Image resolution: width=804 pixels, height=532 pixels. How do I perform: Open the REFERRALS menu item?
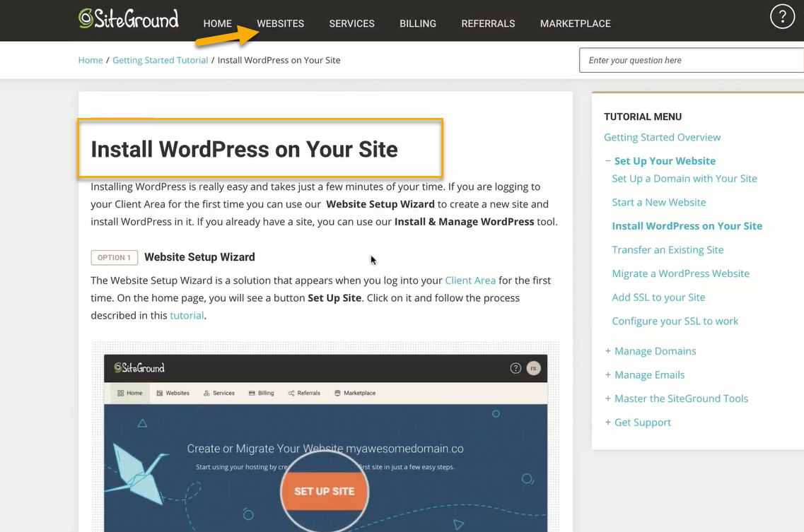point(488,23)
